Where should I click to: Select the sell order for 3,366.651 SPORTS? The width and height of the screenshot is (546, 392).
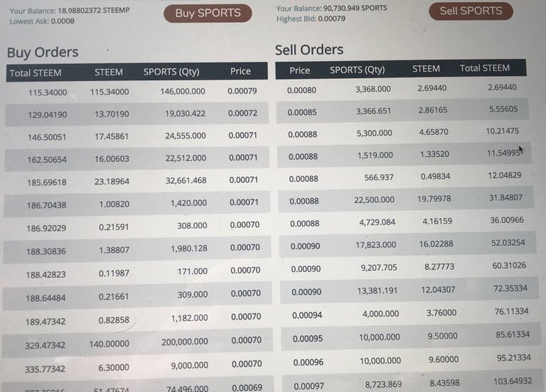click(402, 111)
